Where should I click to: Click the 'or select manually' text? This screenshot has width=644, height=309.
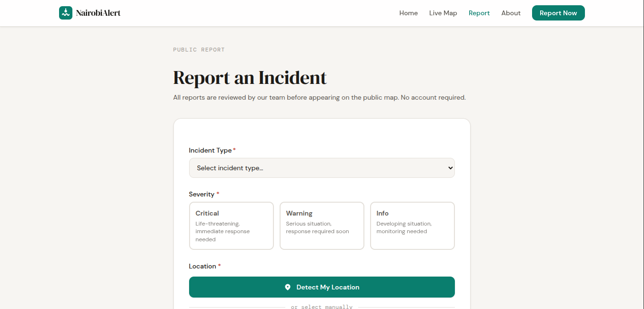pos(322,307)
